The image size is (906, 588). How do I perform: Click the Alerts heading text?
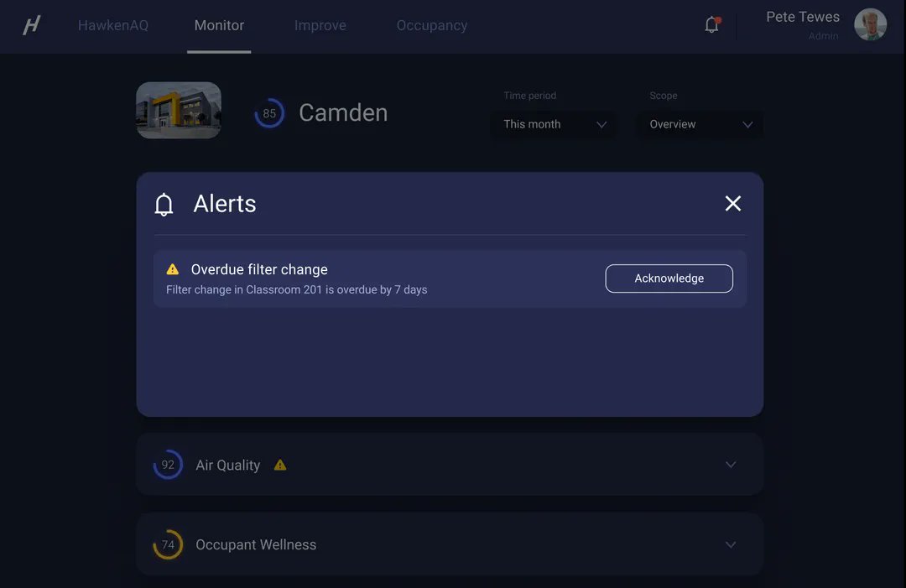[225, 204]
